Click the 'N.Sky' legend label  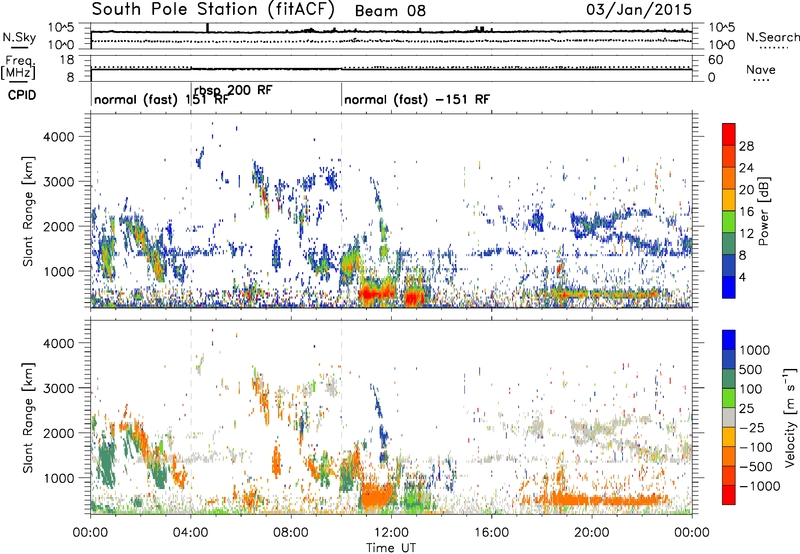point(19,37)
